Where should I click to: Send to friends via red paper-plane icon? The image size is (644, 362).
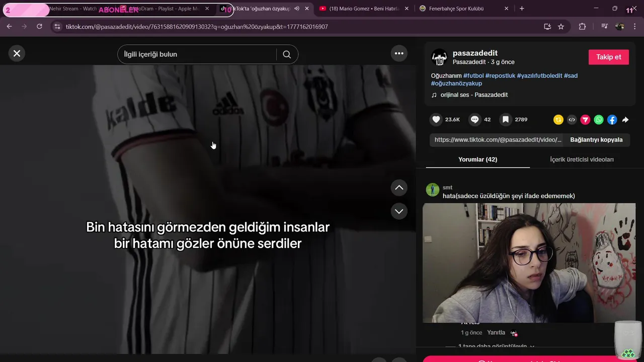(x=585, y=120)
